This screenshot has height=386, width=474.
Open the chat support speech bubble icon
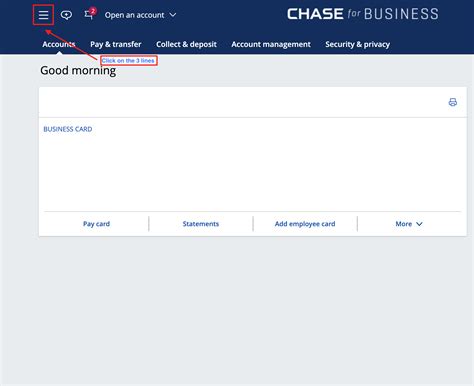tap(66, 15)
